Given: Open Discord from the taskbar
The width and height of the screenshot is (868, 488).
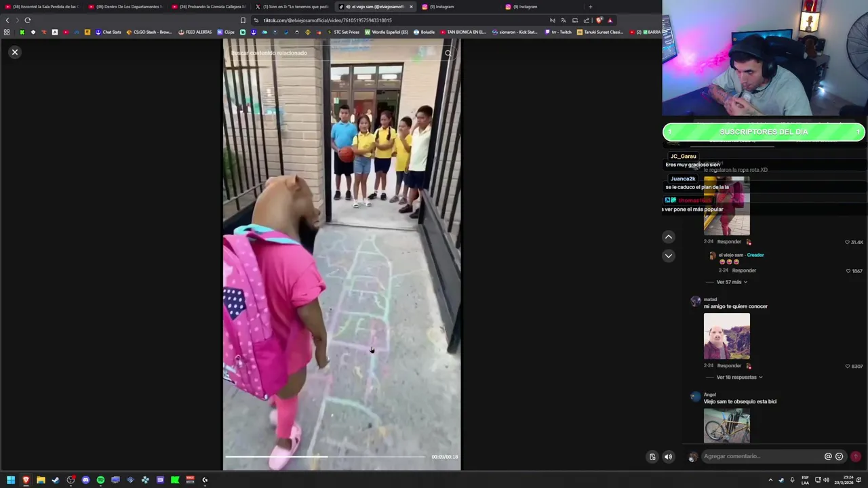Looking at the screenshot, I should tap(85, 480).
